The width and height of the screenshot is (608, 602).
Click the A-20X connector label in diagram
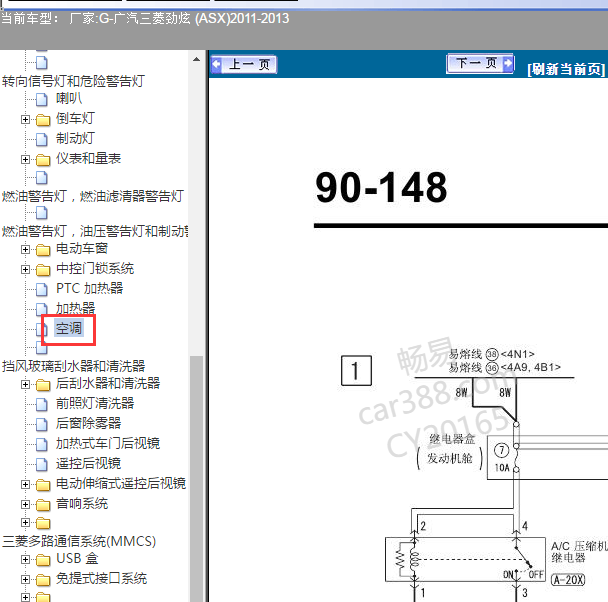[568, 580]
